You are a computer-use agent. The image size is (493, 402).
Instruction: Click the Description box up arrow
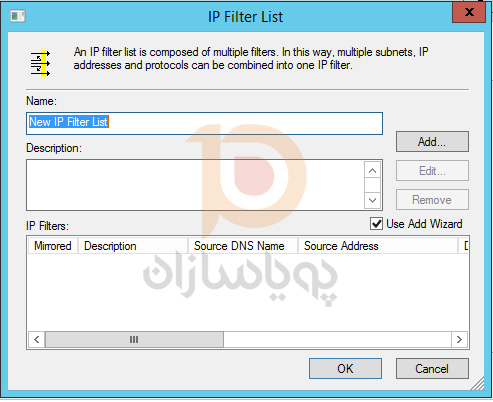pyautogui.click(x=372, y=171)
